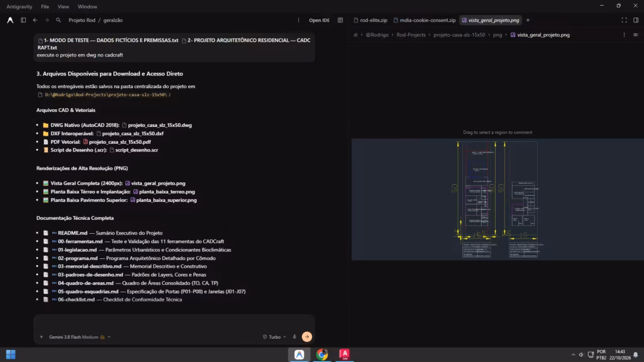Enter fullscreen preview with expand icon
The width and height of the screenshot is (644, 362).
(x=625, y=20)
